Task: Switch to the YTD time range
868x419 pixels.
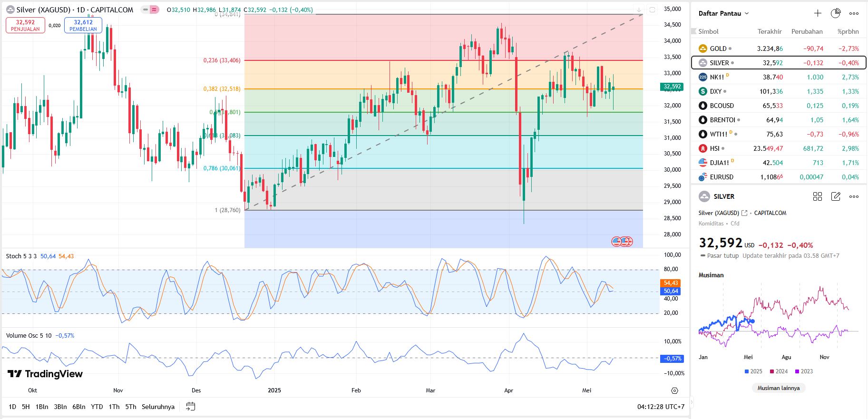Action: [x=97, y=407]
